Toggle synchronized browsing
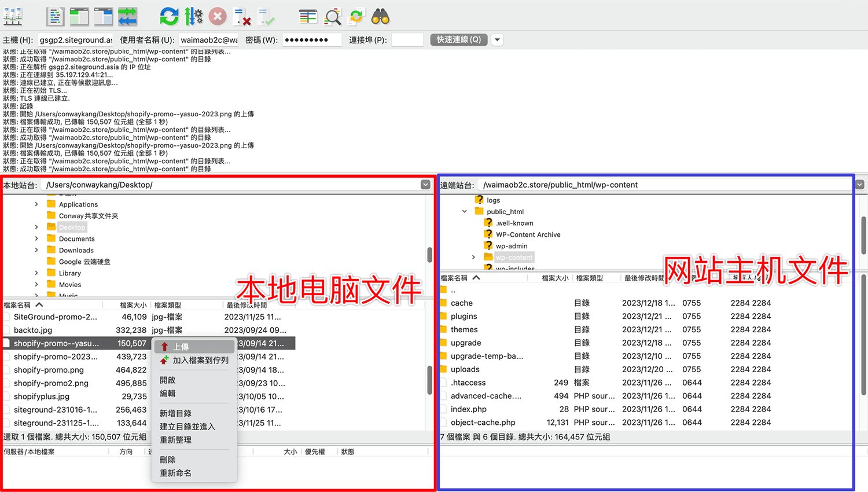Screen dimensions: 868x492 (356, 16)
